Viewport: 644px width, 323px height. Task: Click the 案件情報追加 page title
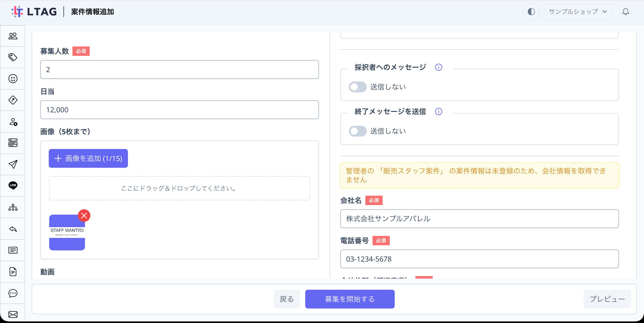pyautogui.click(x=93, y=12)
